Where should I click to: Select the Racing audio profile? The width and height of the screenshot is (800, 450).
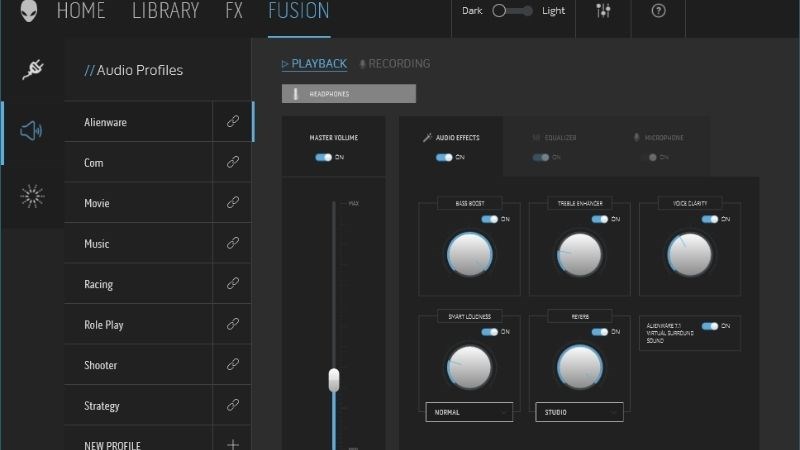point(138,284)
